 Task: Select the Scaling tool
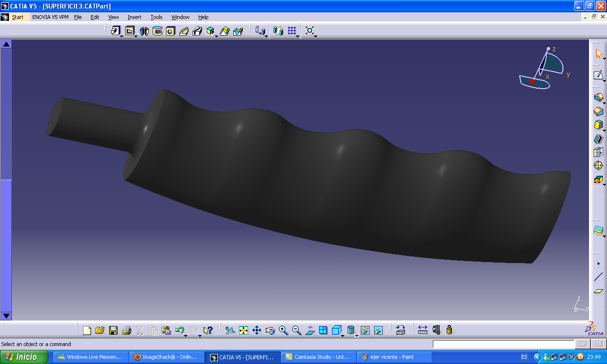(310, 31)
